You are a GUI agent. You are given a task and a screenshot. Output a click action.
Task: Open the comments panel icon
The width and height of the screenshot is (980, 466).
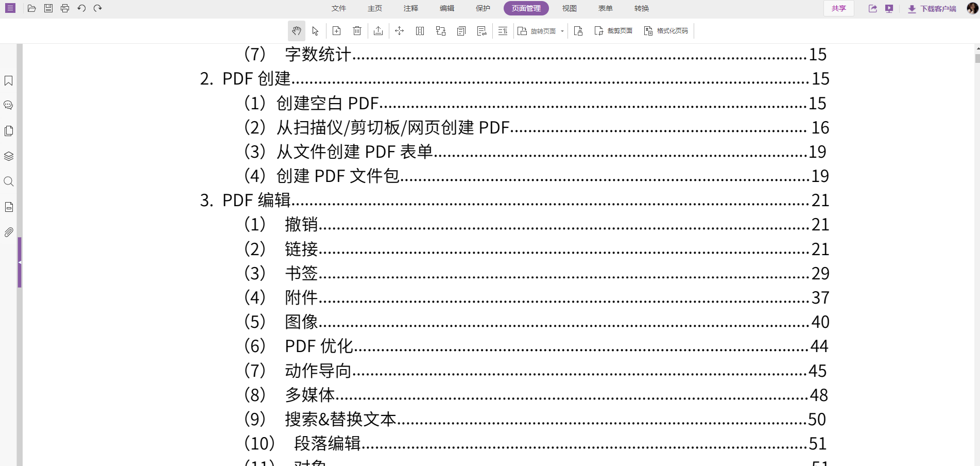tap(8, 105)
